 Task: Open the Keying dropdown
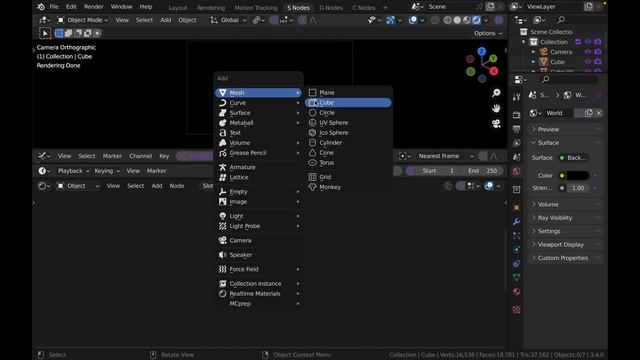tap(107, 171)
